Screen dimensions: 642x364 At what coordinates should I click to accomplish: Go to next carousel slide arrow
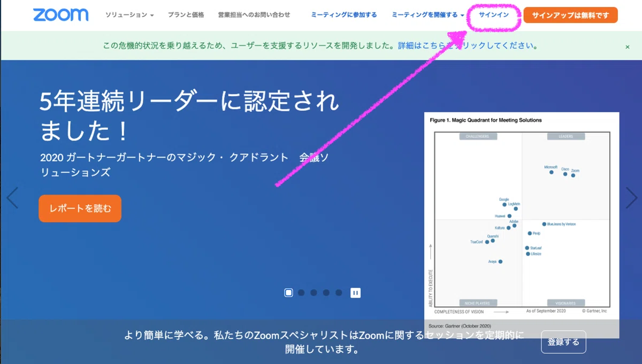click(x=631, y=198)
